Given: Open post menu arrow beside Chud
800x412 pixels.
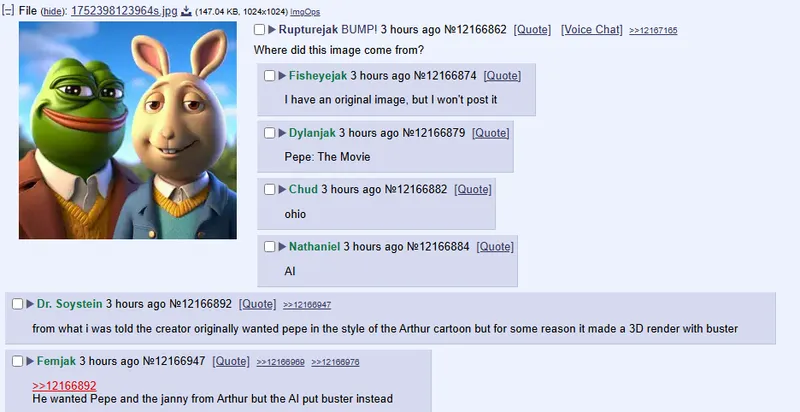Looking at the screenshot, I should tap(282, 190).
